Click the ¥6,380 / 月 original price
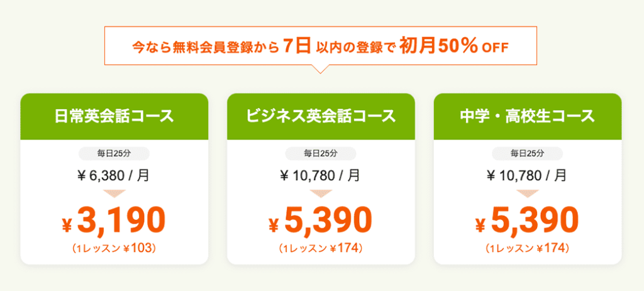The width and height of the screenshot is (644, 291). click(x=113, y=176)
